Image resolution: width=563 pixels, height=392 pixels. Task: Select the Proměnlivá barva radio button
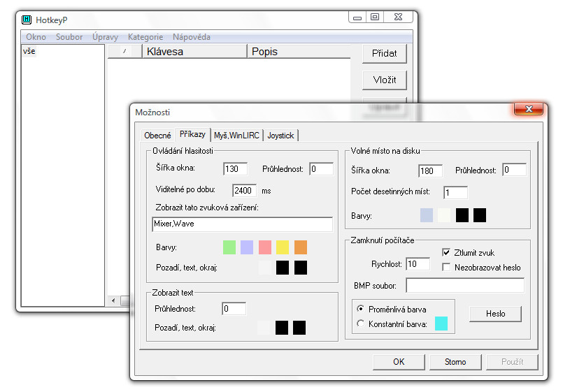point(360,308)
